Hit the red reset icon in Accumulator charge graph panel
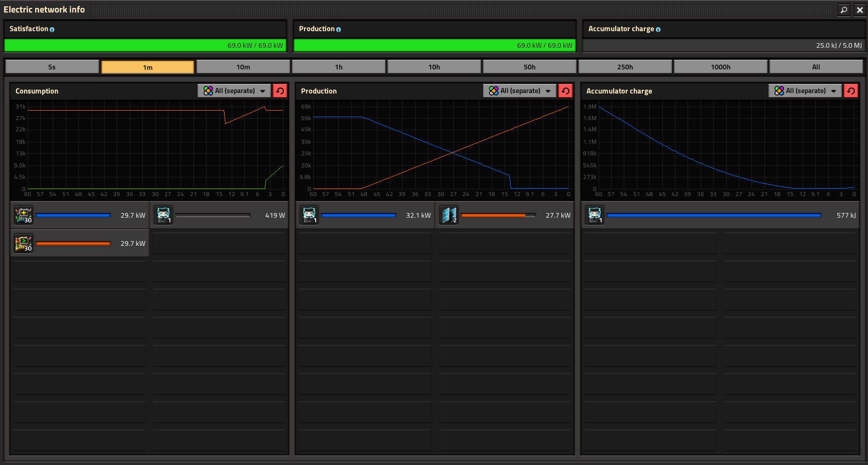Screen dimensions: 868x465 851,91
